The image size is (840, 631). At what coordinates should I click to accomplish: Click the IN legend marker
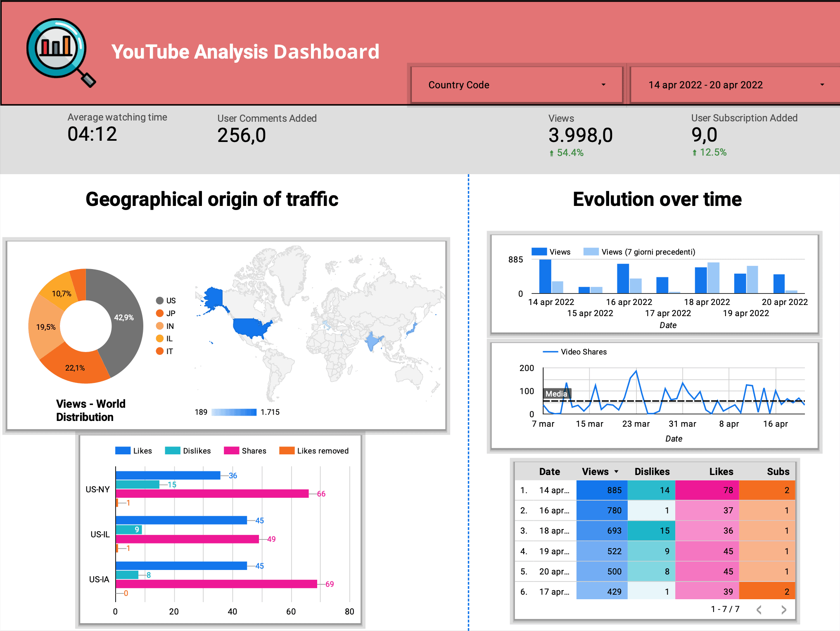tap(160, 326)
